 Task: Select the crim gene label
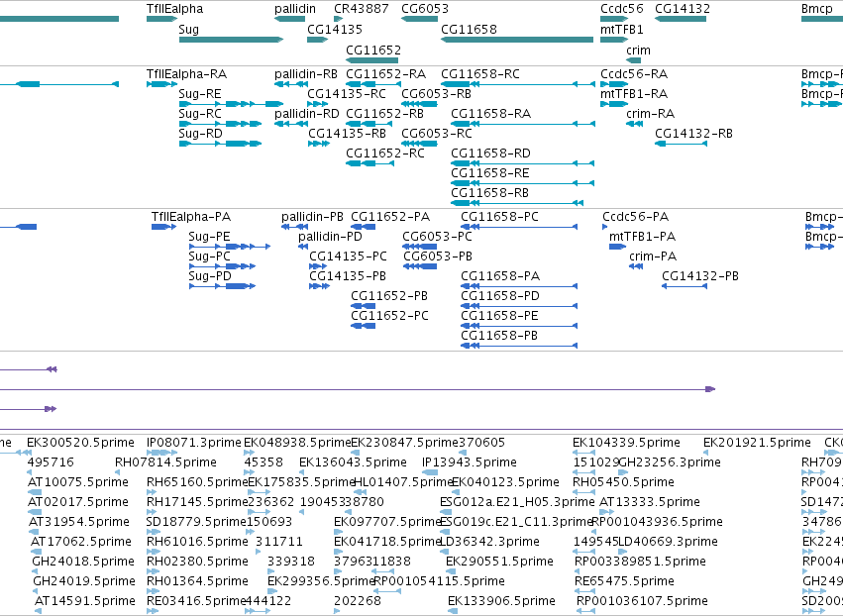coord(638,50)
